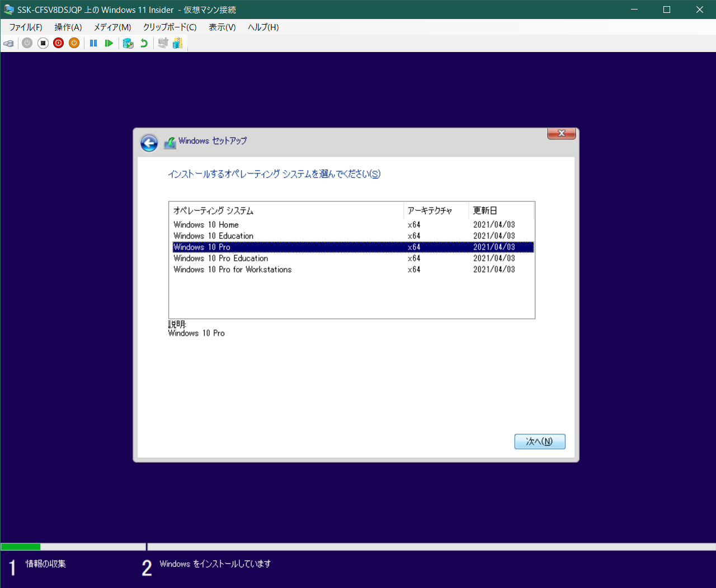Select the Windows 10 Education row
Image resolution: width=716 pixels, height=588 pixels.
(353, 236)
